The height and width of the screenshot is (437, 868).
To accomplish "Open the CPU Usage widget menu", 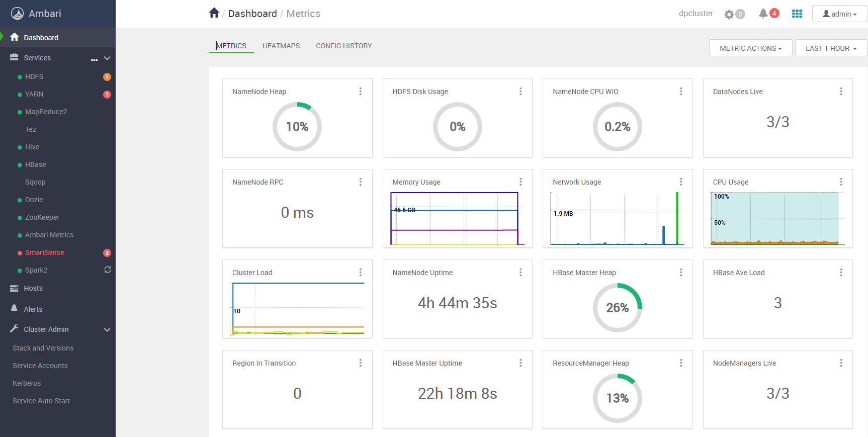I will coord(841,182).
